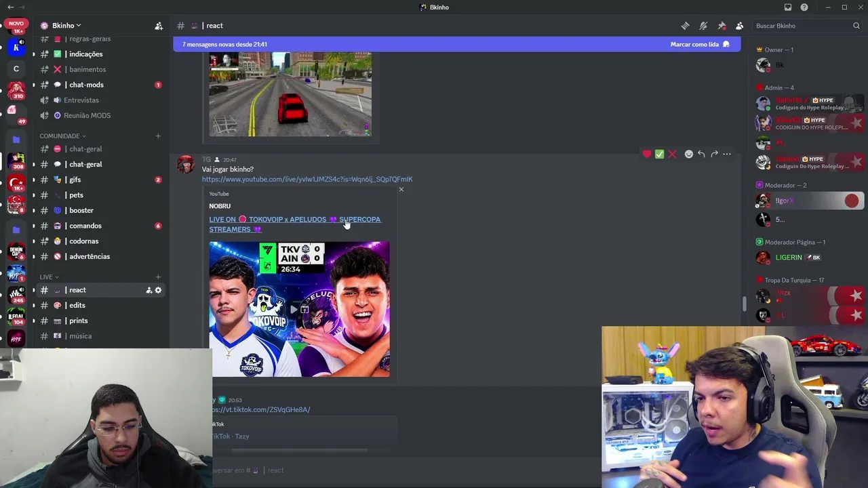The height and width of the screenshot is (488, 868).
Task: Open the Threads icon in the channel header
Action: pyautogui.click(x=686, y=26)
